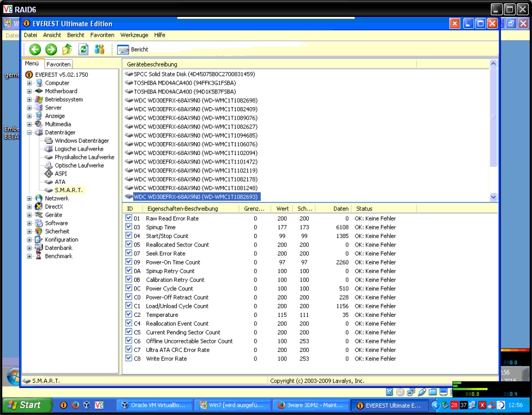The image size is (532, 415).
Task: Switch to Oracle VM VirtualBox taskbar button
Action: (154, 405)
